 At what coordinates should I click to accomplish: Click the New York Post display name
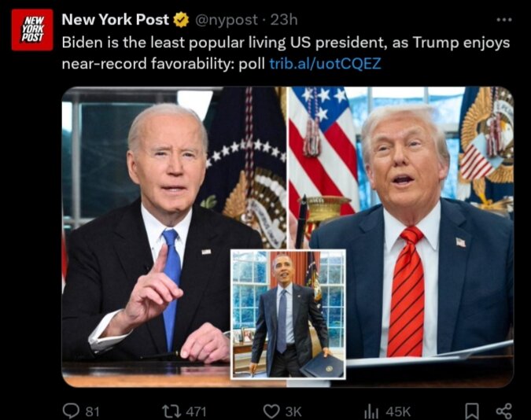click(115, 20)
